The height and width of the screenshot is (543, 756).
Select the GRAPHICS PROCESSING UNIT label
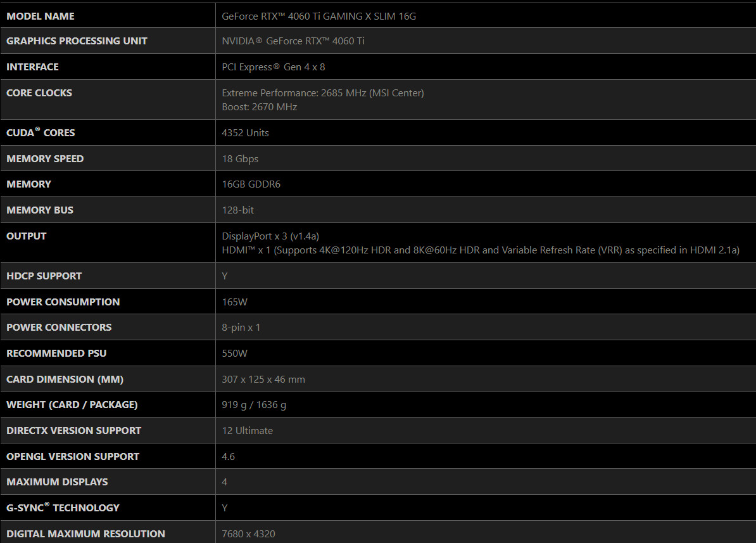point(77,41)
